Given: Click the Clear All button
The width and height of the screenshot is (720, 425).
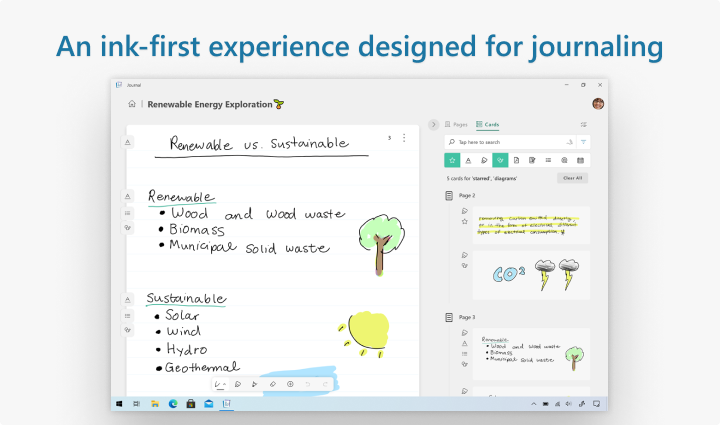Looking at the screenshot, I should tap(573, 178).
